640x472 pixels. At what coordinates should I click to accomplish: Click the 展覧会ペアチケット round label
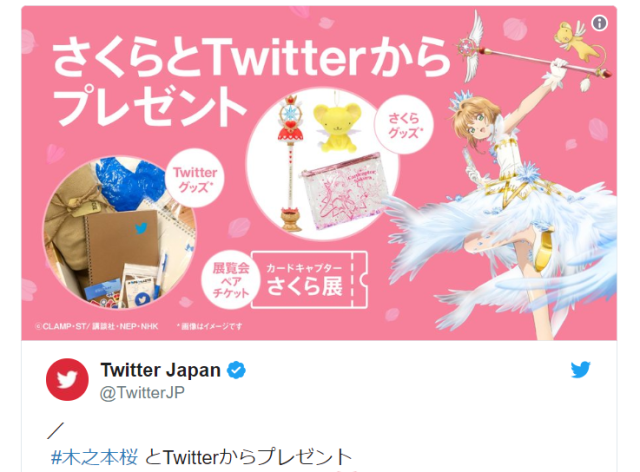tap(230, 280)
